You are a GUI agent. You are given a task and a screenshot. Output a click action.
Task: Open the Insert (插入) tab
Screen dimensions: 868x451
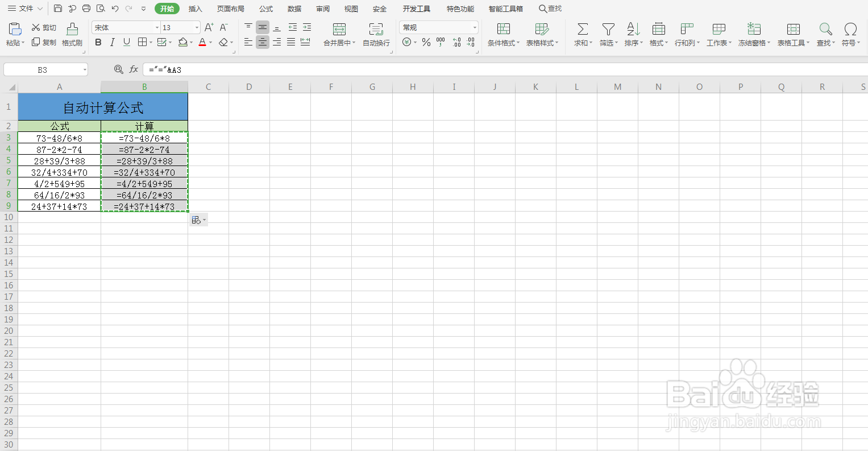click(x=196, y=9)
